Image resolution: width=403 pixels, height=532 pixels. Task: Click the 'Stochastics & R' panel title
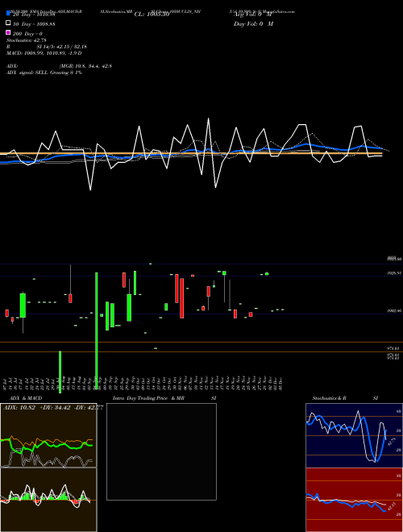329,398
